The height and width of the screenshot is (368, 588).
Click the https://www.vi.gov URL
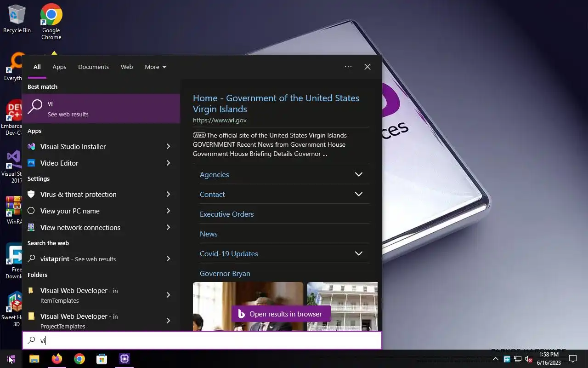pos(220,120)
